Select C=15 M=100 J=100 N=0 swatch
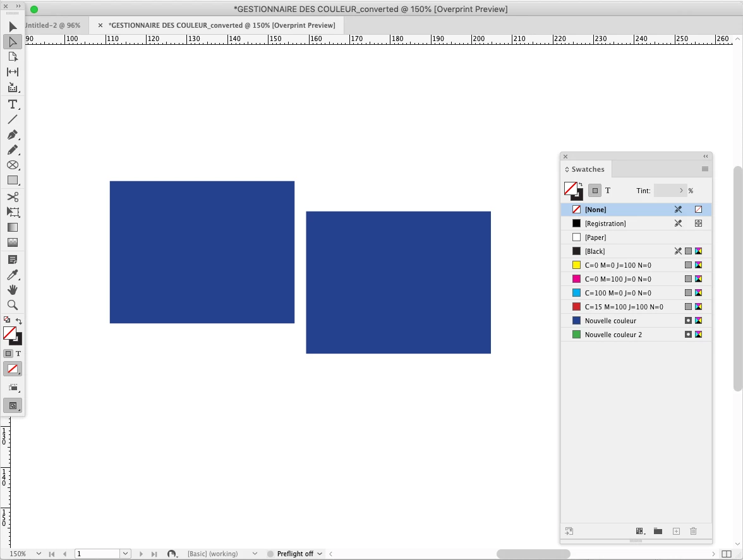 [x=636, y=307]
